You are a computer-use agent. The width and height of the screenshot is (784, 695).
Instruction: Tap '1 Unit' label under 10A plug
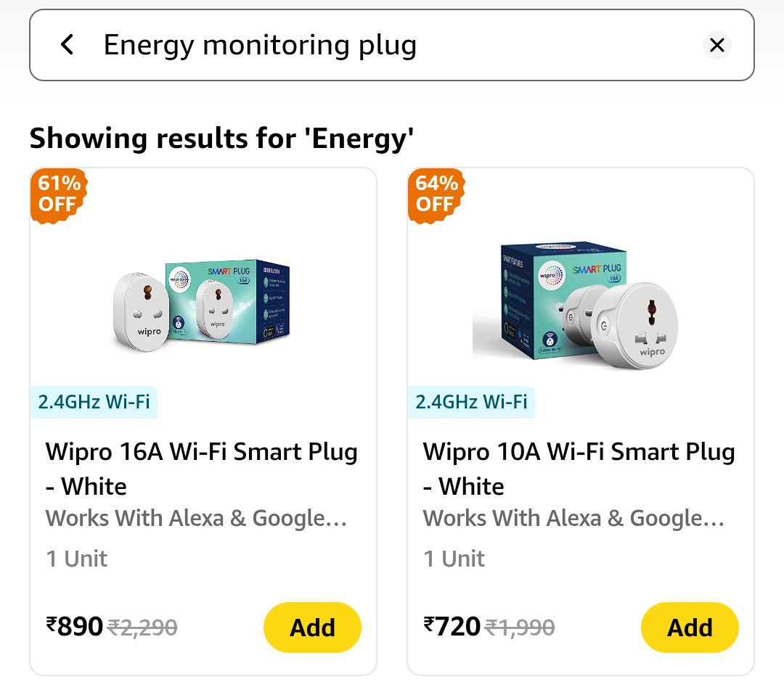click(x=454, y=559)
